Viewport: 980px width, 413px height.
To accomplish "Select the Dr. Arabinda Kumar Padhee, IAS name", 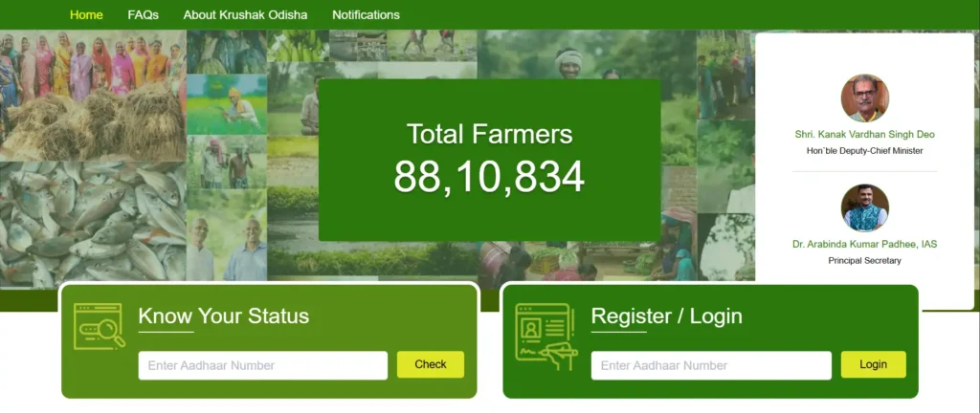I will pyautogui.click(x=864, y=245).
